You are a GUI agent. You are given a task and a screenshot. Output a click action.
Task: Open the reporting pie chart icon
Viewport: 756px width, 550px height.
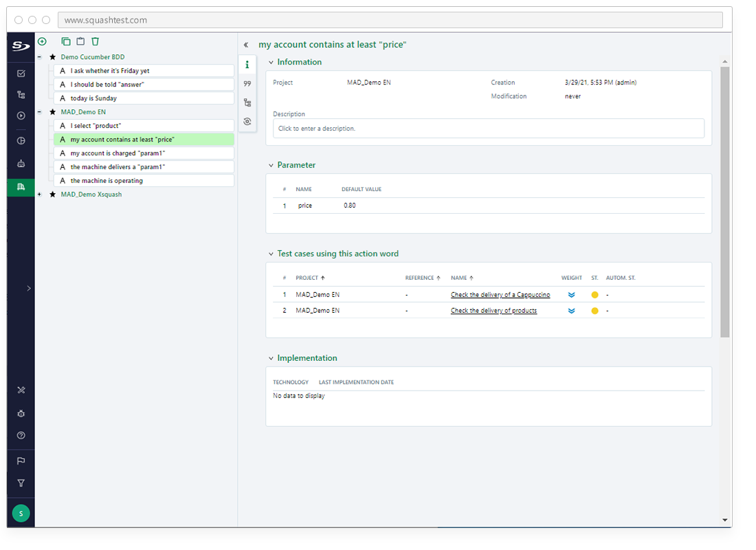(x=21, y=141)
